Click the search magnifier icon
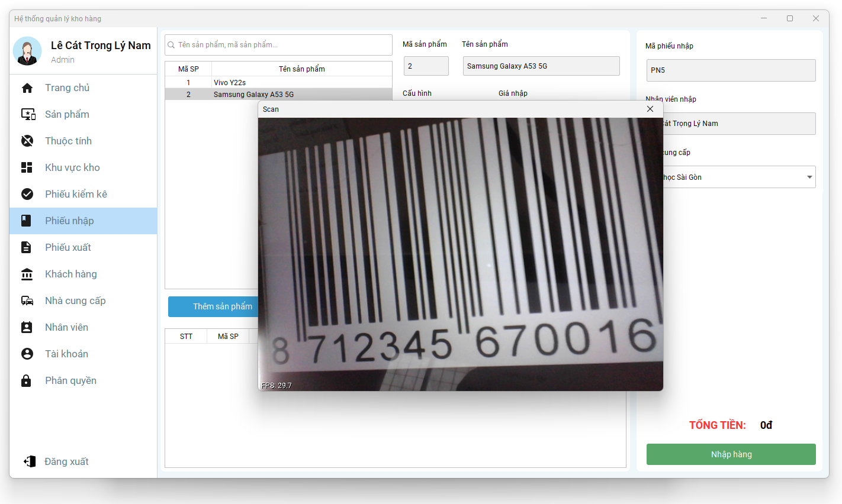 click(171, 45)
